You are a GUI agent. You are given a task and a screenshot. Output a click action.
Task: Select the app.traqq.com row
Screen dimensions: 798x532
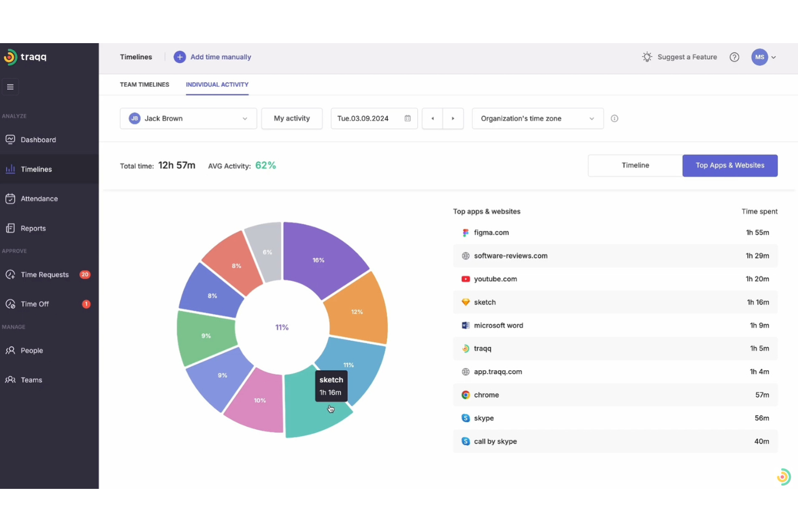point(615,372)
